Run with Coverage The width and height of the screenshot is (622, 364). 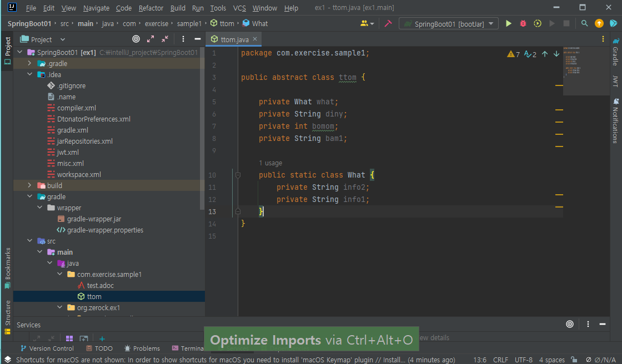(x=536, y=23)
